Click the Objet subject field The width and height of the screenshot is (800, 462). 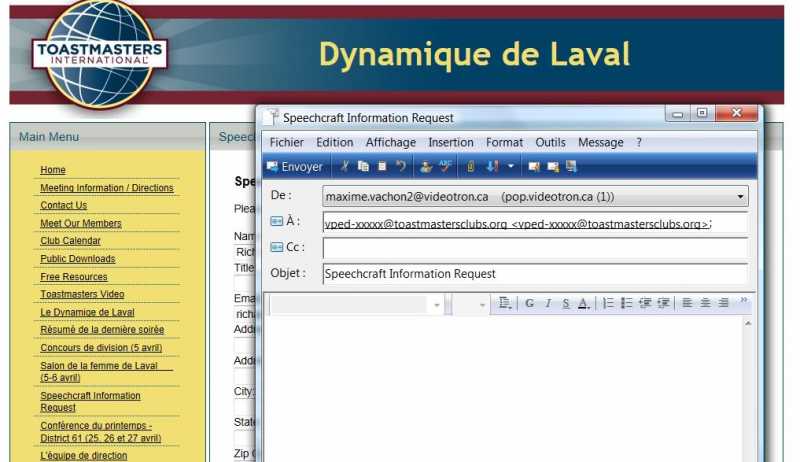pyautogui.click(x=534, y=274)
